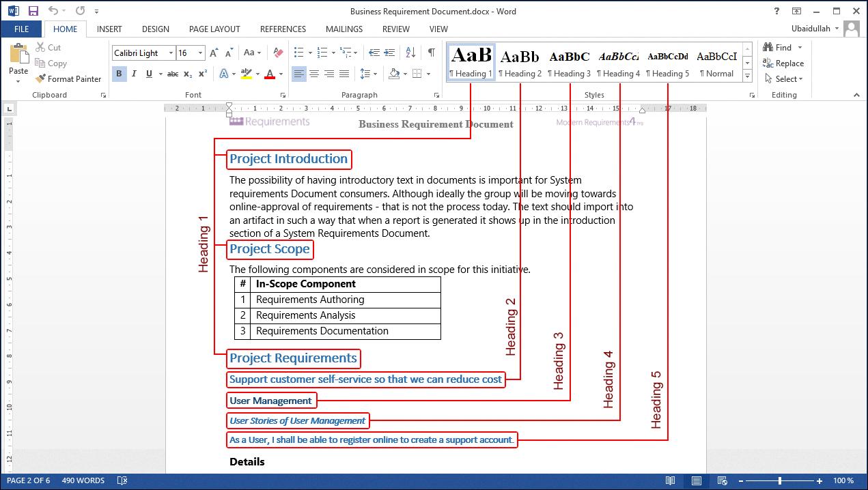Click the Redo/Repeat arrow icon
868x490 pixels.
coord(80,11)
